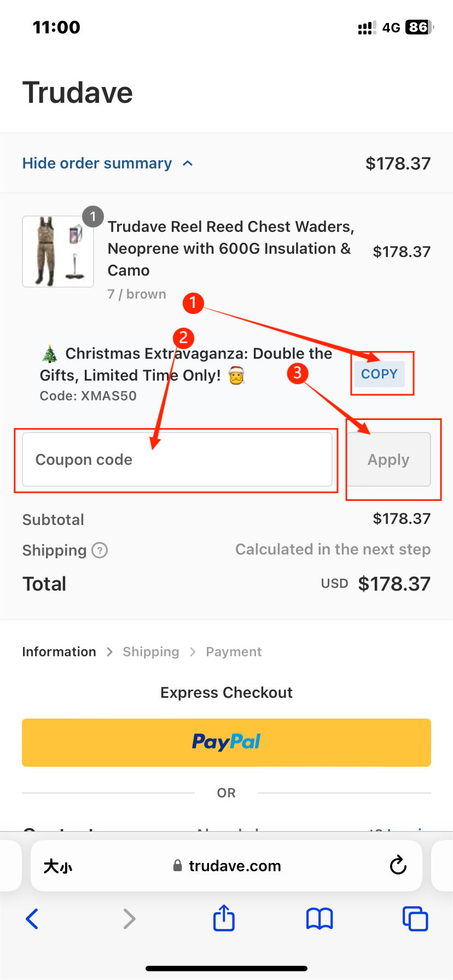453x980 pixels.
Task: Select the Shipping breadcrumb step
Action: coord(151,652)
